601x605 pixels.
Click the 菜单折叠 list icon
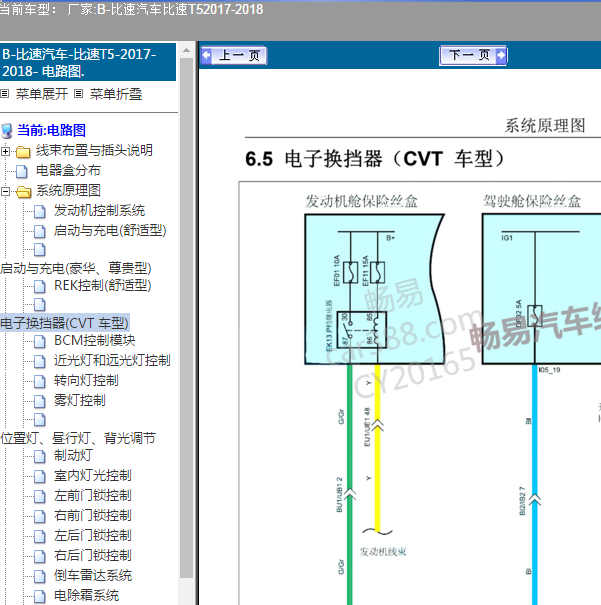click(78, 93)
